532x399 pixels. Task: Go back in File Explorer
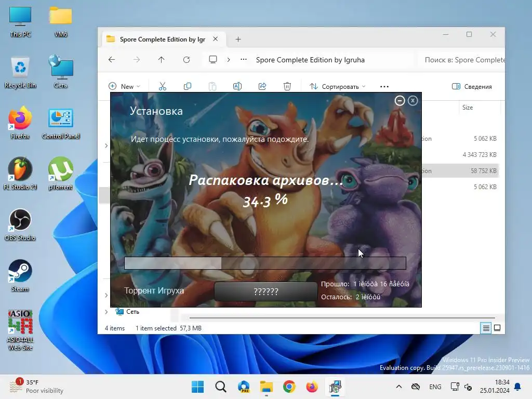[112, 60]
